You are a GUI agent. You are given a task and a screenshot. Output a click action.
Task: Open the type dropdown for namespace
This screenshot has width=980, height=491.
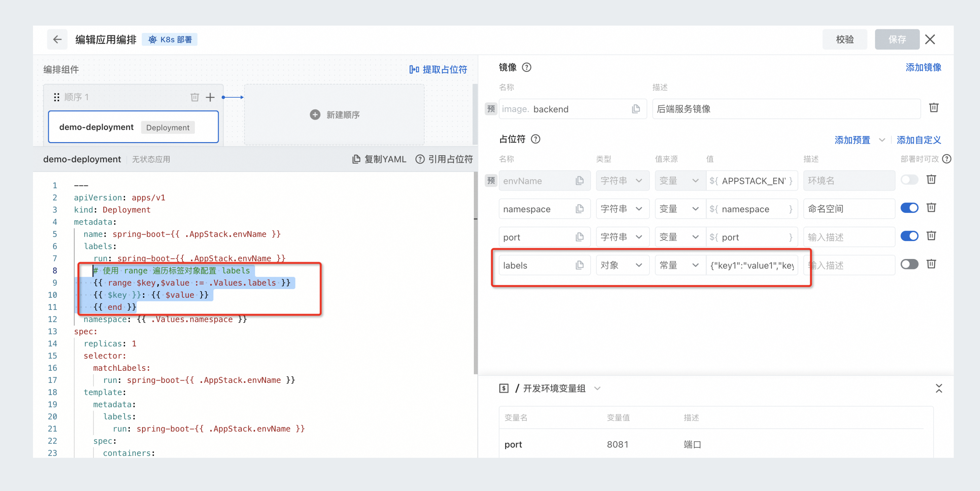coord(622,209)
